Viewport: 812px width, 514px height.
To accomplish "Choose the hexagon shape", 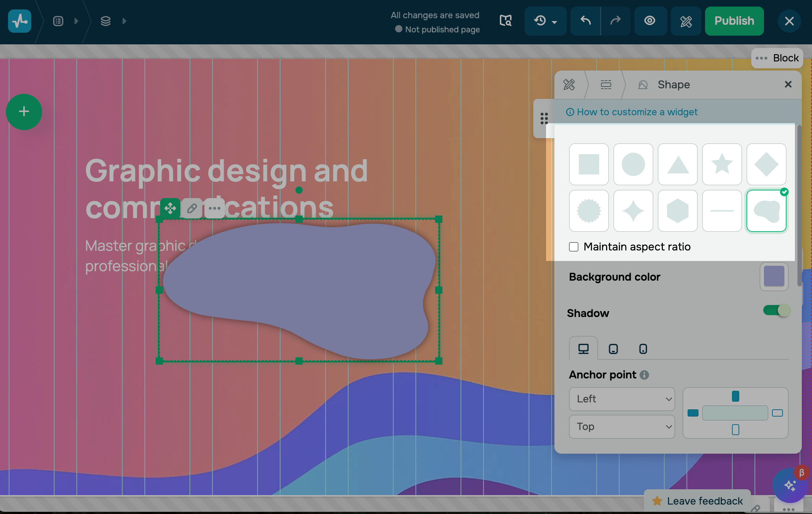I will (677, 211).
